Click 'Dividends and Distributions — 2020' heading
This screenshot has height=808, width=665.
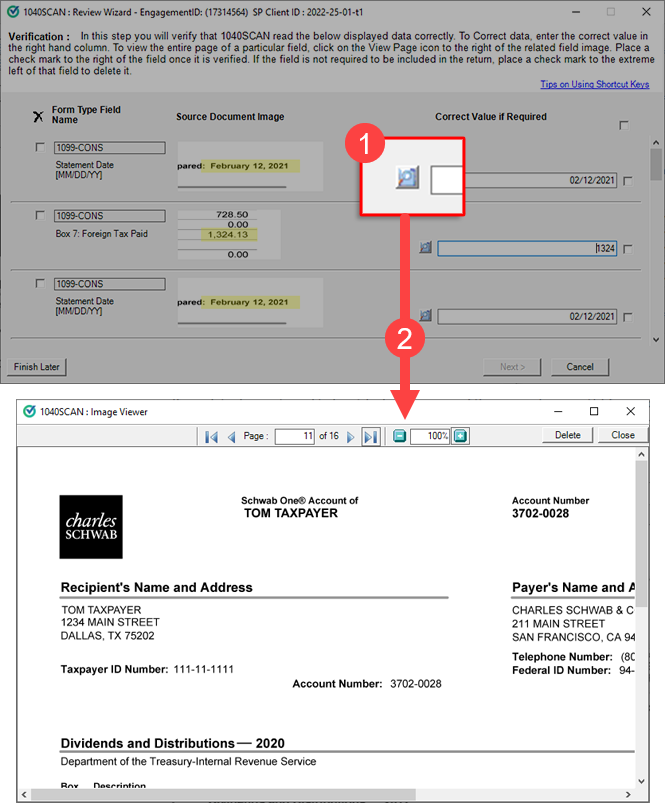coord(173,743)
